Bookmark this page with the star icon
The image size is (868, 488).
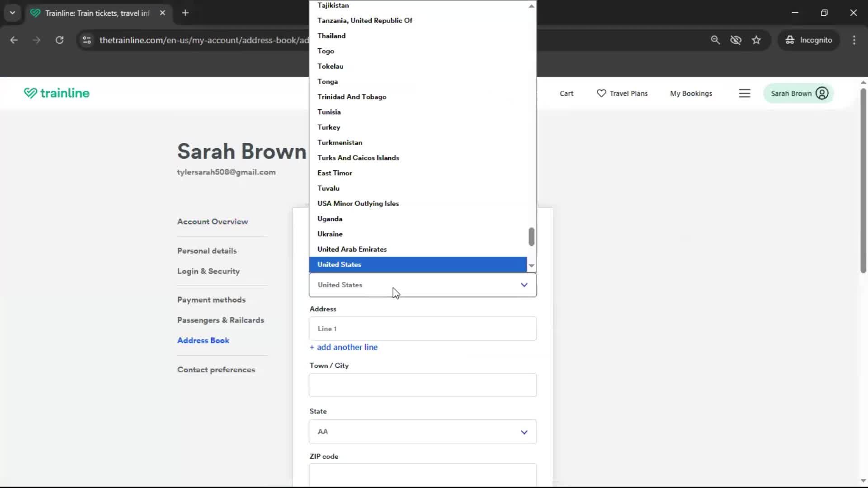coord(756,40)
